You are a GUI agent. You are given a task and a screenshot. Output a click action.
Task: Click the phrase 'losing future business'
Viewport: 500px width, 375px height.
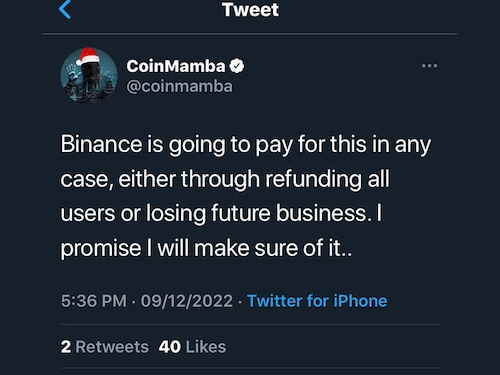pyautogui.click(x=259, y=213)
